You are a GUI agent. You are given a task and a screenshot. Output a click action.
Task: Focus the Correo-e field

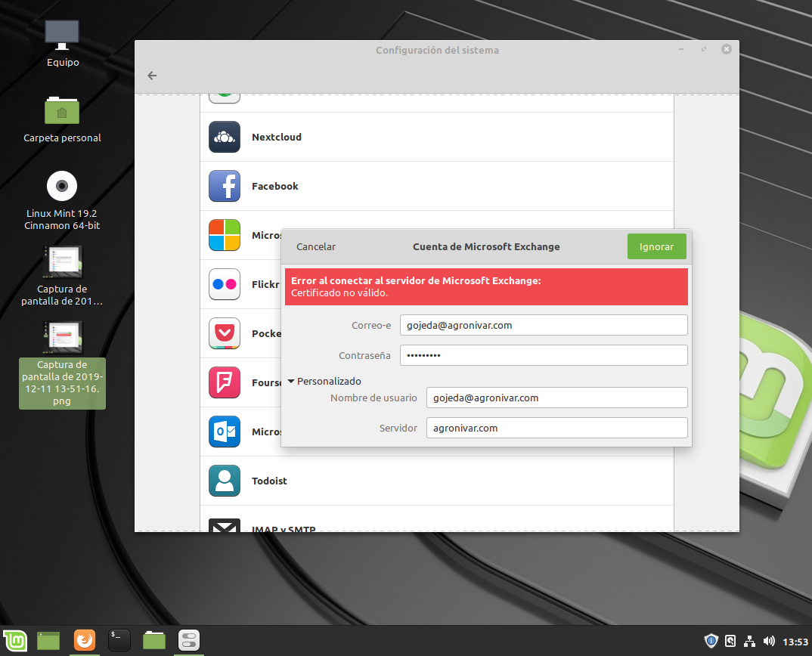[x=544, y=325]
